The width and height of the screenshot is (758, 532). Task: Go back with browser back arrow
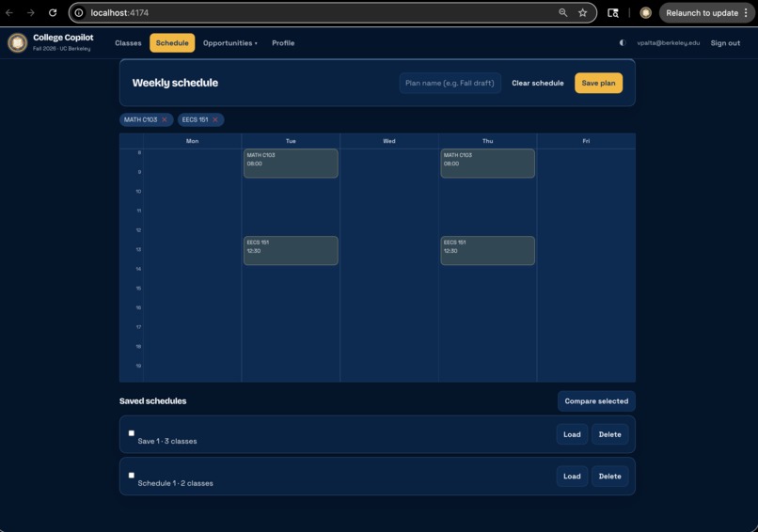pos(9,12)
